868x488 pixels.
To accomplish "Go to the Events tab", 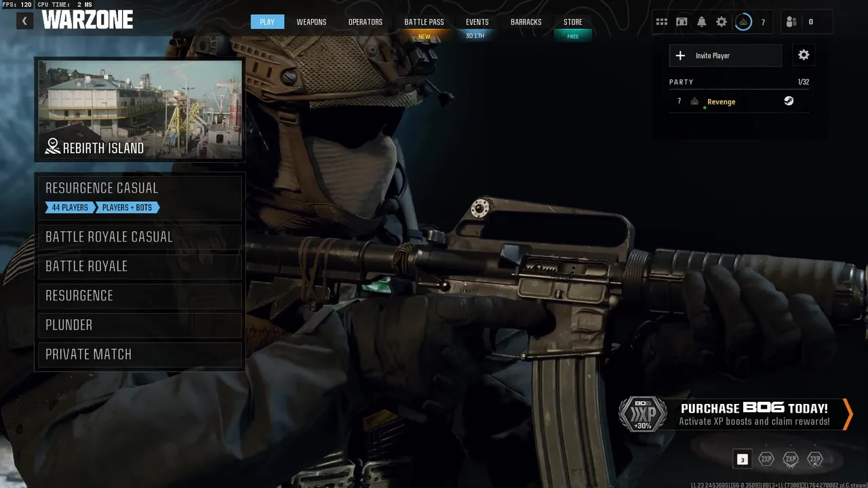I will [x=477, y=22].
